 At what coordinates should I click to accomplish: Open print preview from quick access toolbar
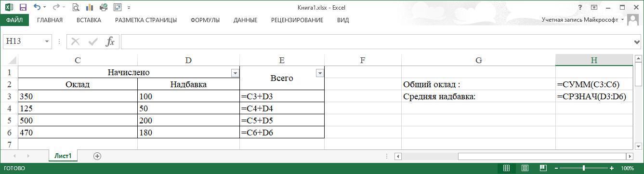tap(76, 7)
